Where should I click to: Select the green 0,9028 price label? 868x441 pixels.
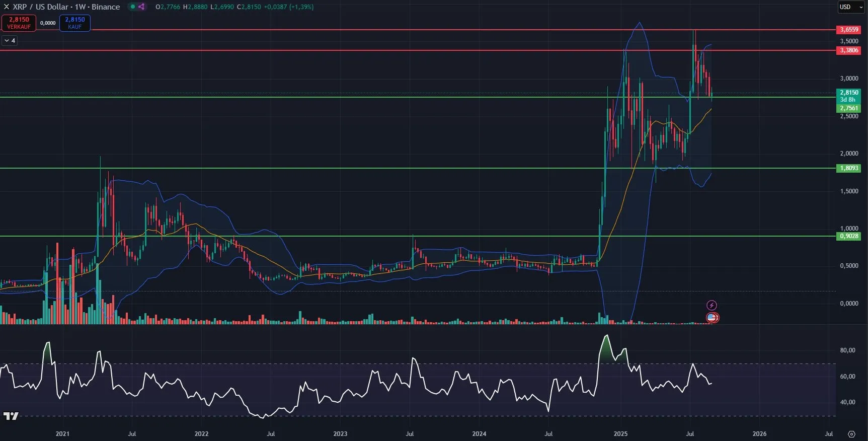pos(849,236)
